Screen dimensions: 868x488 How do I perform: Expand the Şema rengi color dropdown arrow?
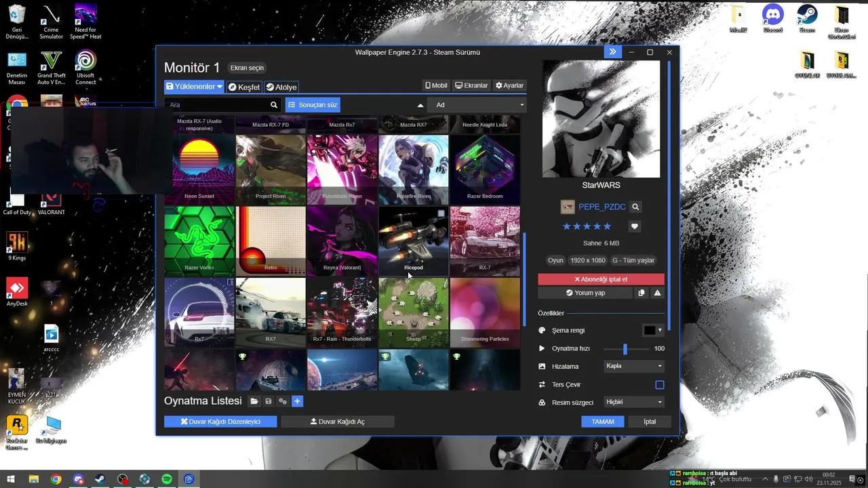660,330
